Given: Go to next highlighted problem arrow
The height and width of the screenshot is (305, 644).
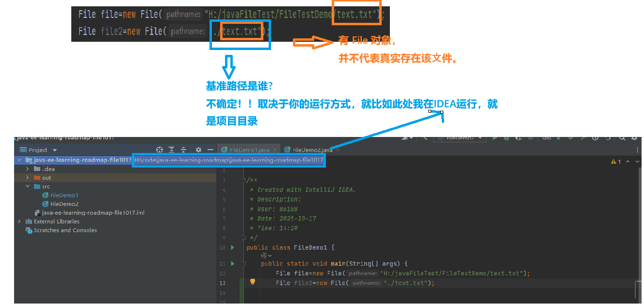Looking at the screenshot, I should tap(636, 162).
